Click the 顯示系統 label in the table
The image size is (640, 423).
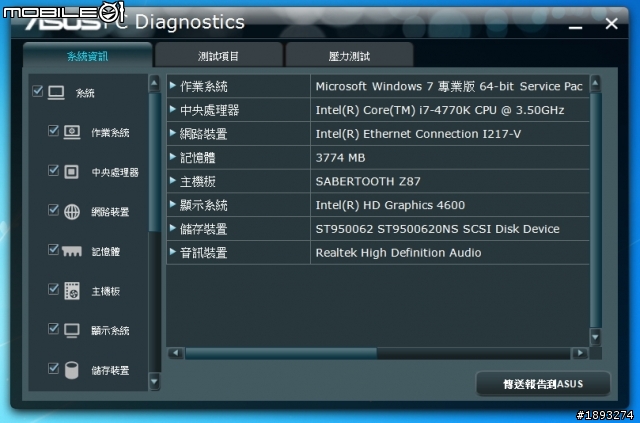203,205
